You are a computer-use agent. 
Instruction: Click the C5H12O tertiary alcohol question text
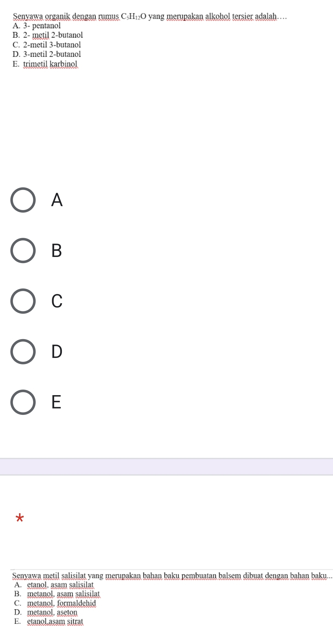[150, 16]
